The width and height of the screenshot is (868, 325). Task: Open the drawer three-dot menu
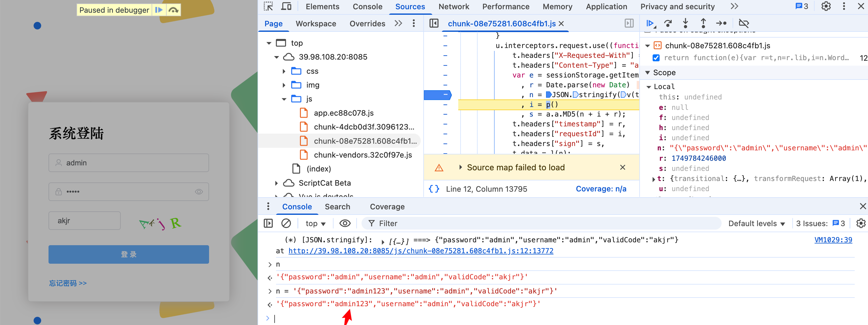pyautogui.click(x=268, y=206)
